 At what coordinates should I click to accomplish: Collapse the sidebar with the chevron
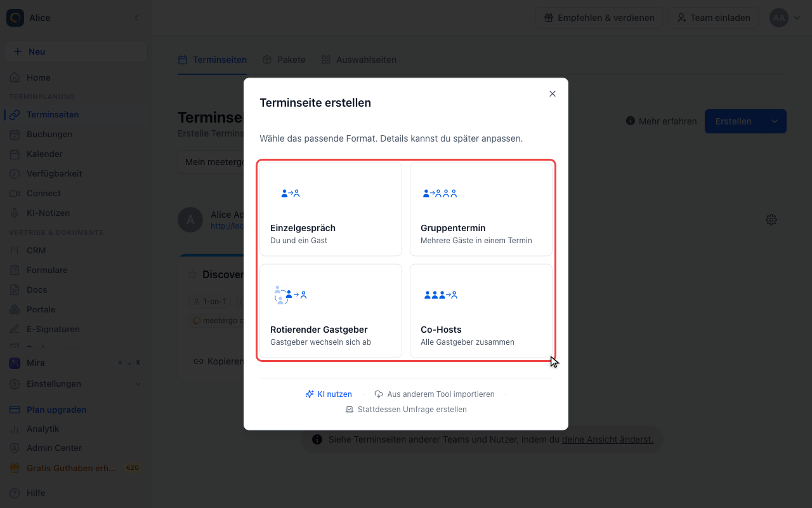[x=137, y=18]
